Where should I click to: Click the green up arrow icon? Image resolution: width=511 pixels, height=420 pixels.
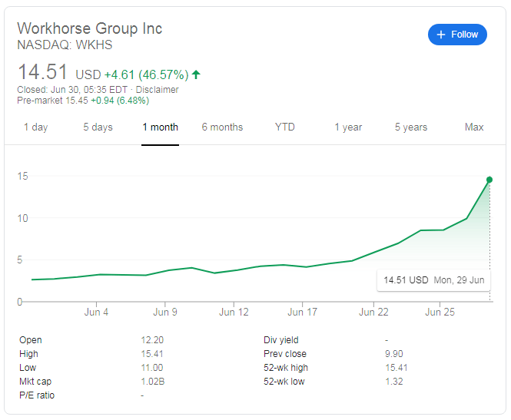[196, 74]
